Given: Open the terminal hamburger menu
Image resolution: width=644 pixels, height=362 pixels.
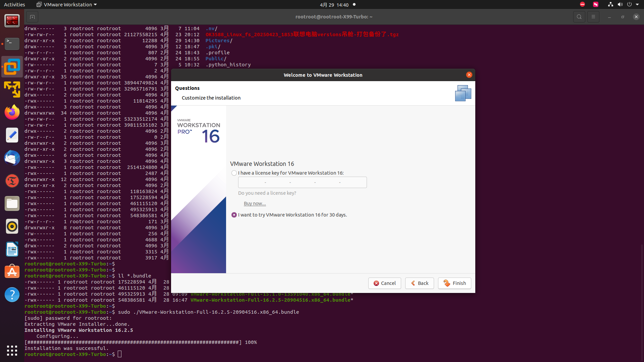Looking at the screenshot, I should click(x=593, y=17).
